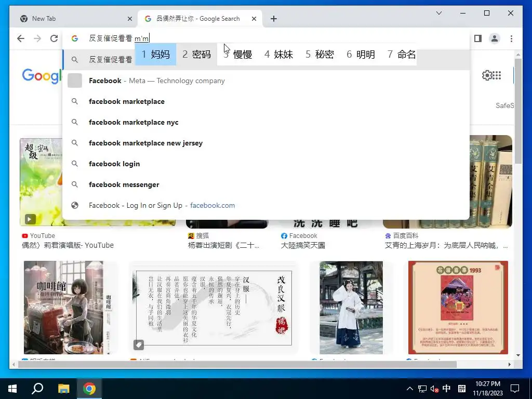The width and height of the screenshot is (532, 399).
Task: Open Google quick settings gear
Action: pos(486,75)
